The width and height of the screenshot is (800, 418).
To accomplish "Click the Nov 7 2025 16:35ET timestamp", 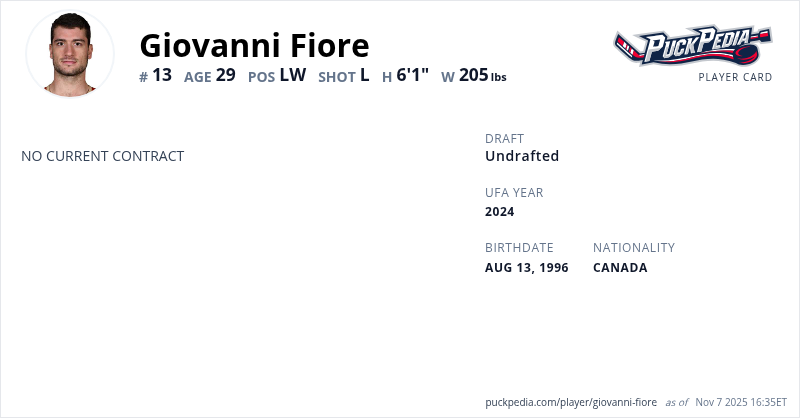I will tap(741, 402).
